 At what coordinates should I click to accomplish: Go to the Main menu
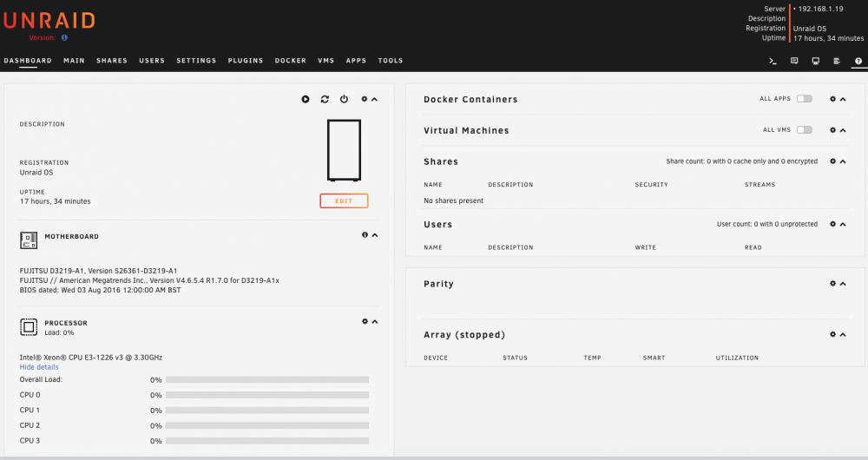(74, 61)
